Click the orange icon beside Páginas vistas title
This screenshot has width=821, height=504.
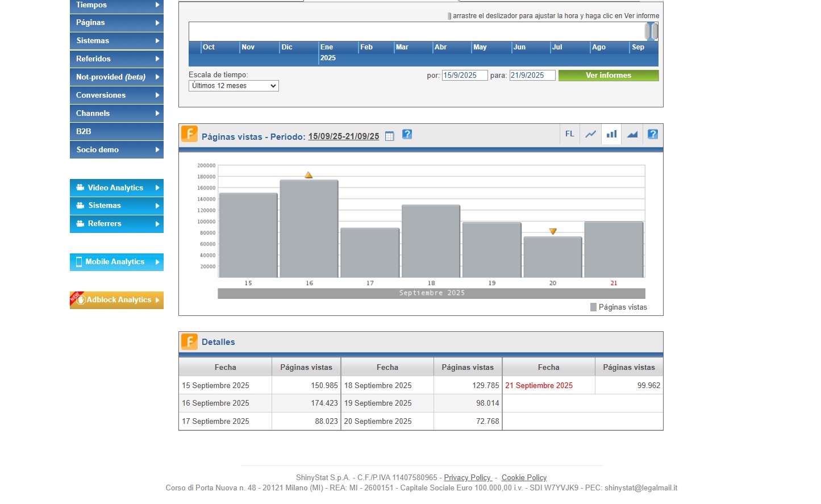tap(189, 134)
